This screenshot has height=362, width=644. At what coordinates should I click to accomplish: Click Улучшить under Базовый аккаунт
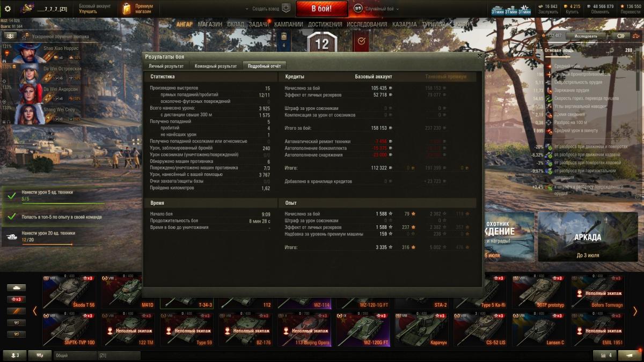88,11
